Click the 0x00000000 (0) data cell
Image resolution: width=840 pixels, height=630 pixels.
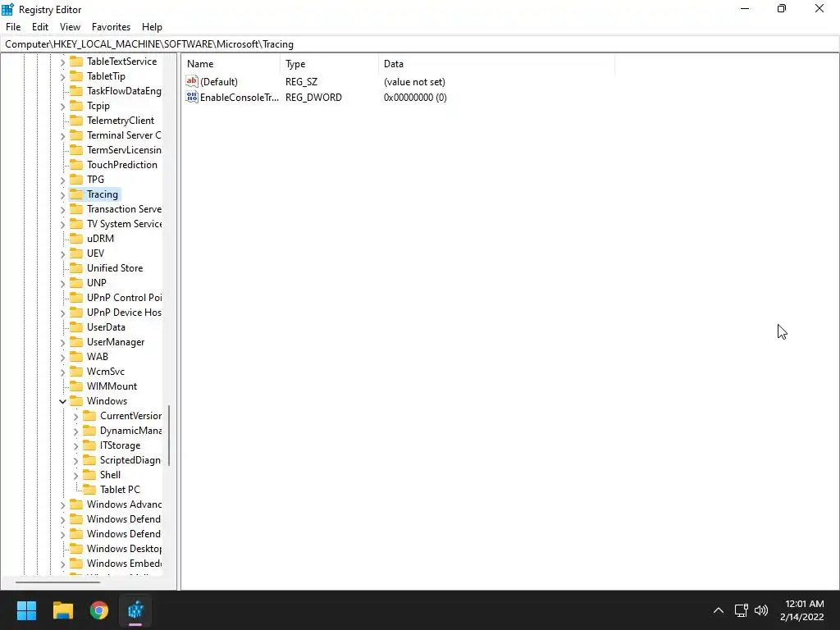pos(415,97)
